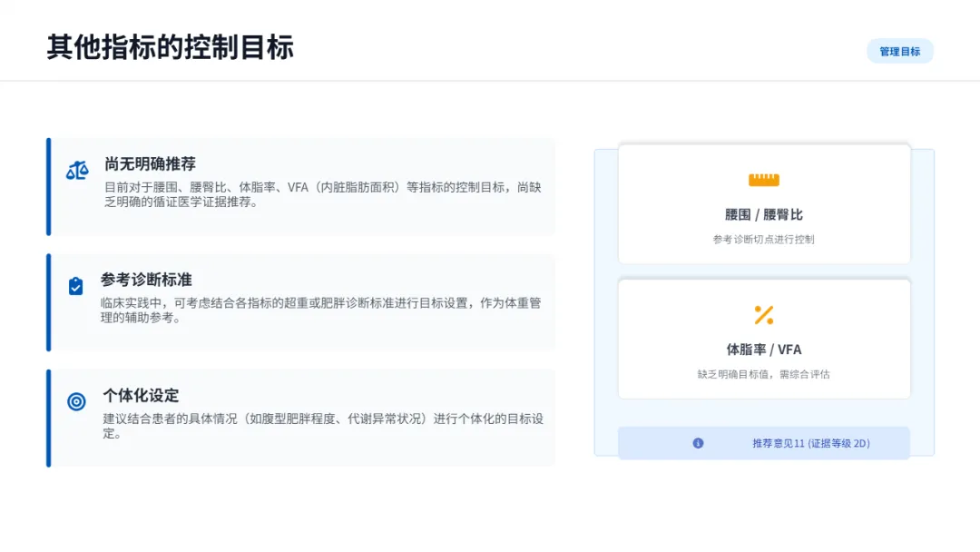Click the text 缺乏明确目标值，需综合评估
This screenshot has width=980, height=552.
pos(764,374)
